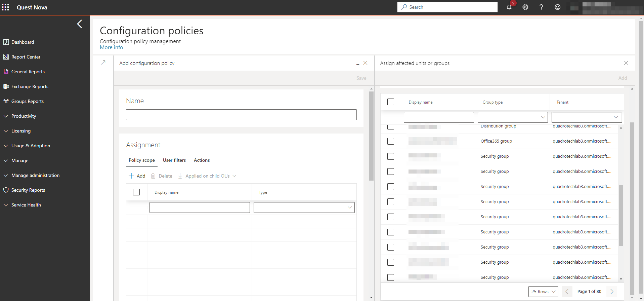Viewport: 644px width, 301px height.
Task: Open Dashboard from the sidebar
Action: (x=23, y=42)
